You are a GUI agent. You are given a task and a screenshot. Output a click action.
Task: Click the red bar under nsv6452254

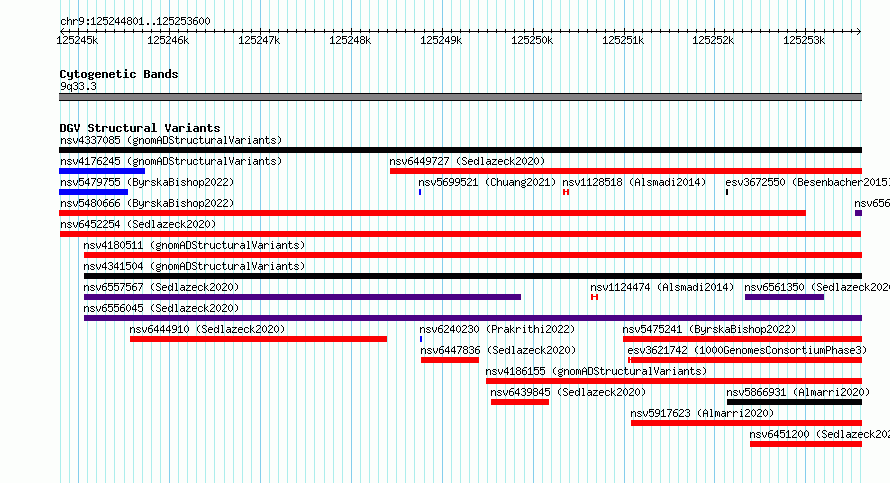pyautogui.click(x=460, y=234)
